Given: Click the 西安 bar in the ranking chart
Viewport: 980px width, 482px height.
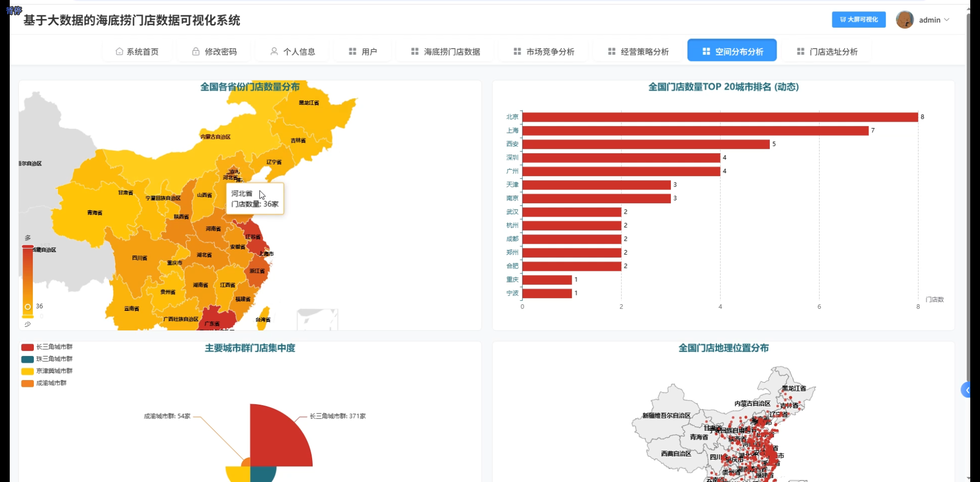Looking at the screenshot, I should 646,144.
